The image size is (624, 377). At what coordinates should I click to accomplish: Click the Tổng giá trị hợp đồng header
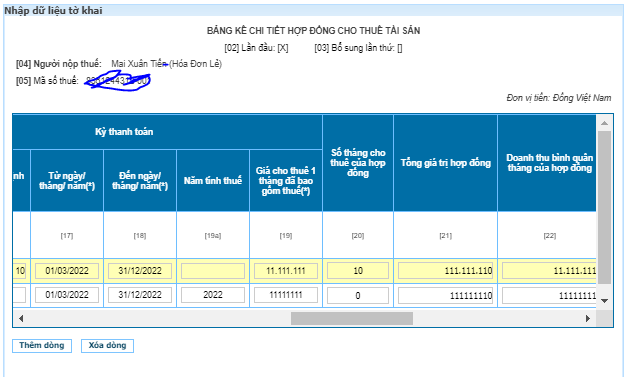tap(445, 163)
